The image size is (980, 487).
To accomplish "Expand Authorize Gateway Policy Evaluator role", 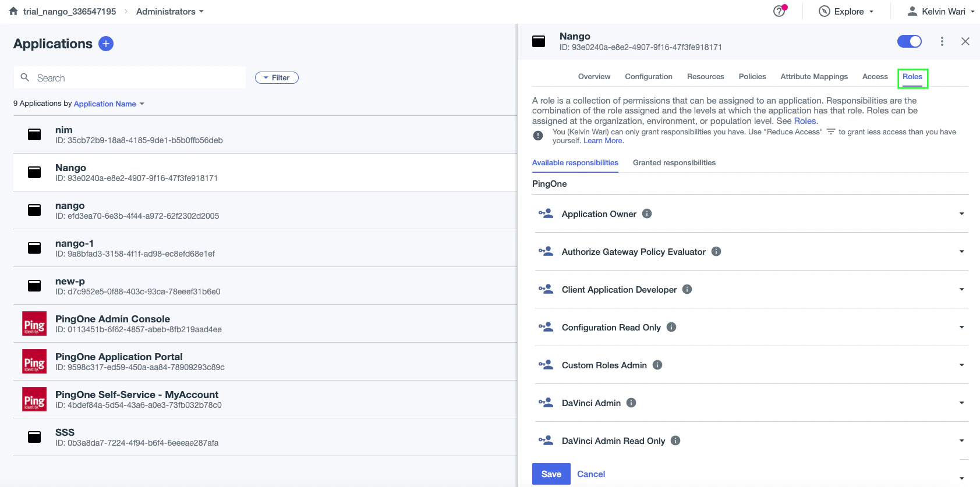I will point(962,251).
